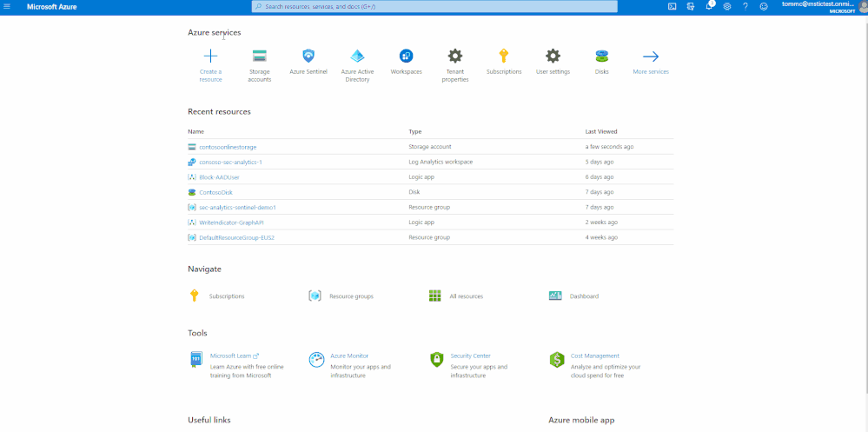
Task: Open the Security Center tool link
Action: (471, 356)
